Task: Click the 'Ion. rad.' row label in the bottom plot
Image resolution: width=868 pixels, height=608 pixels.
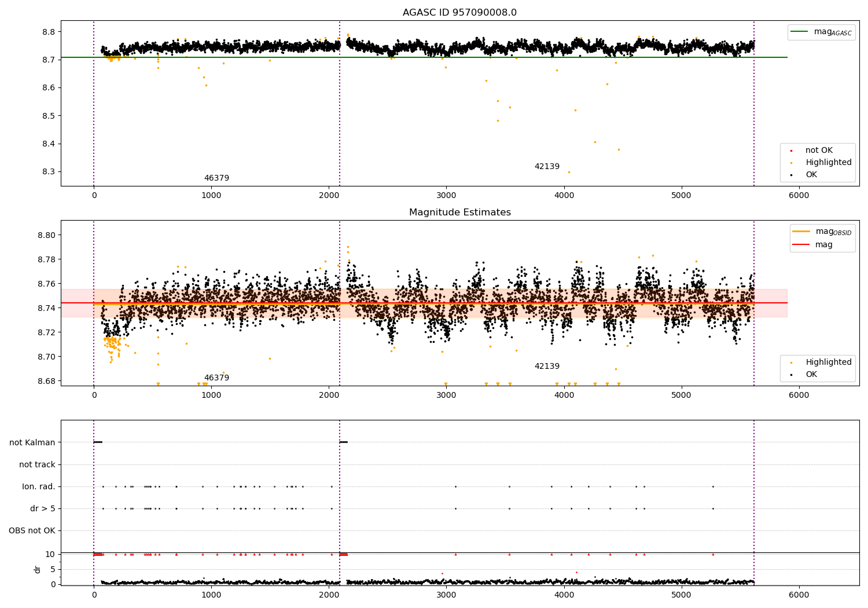Action: click(x=39, y=486)
